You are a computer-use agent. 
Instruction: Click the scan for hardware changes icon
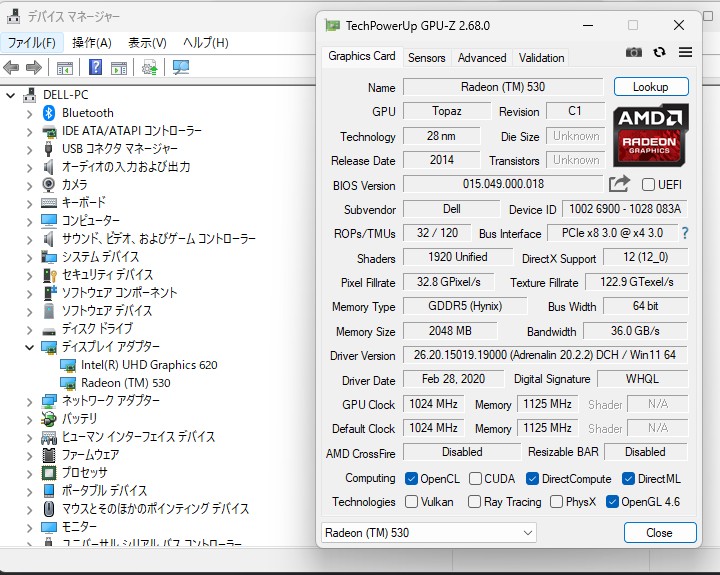pos(181,68)
